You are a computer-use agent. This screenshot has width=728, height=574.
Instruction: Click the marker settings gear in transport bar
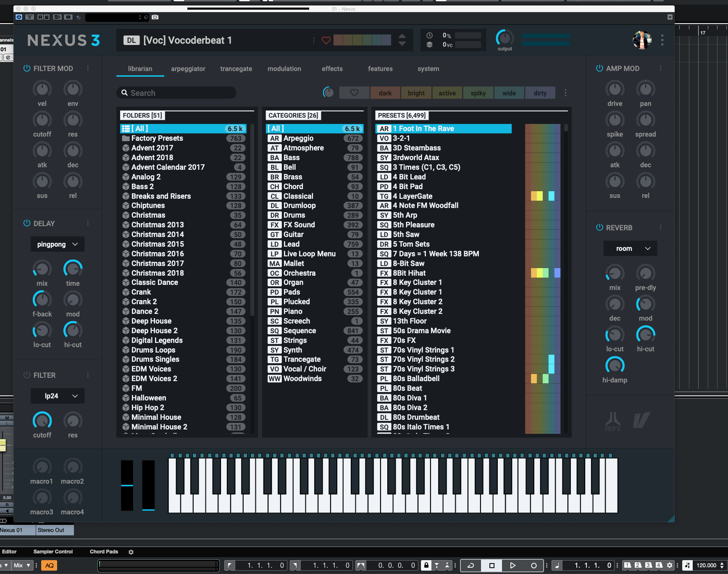tap(670, 566)
